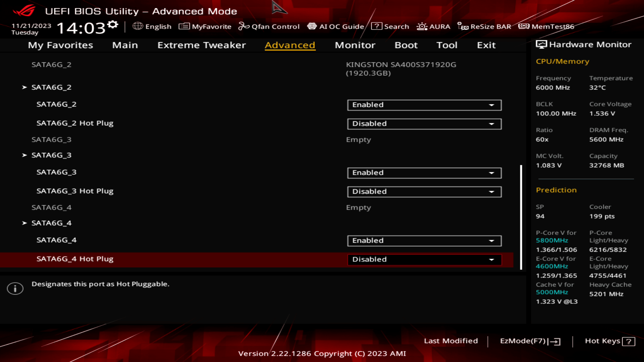644x362 pixels.
Task: Expand the SATA6G_4 entry
Action: 52,223
